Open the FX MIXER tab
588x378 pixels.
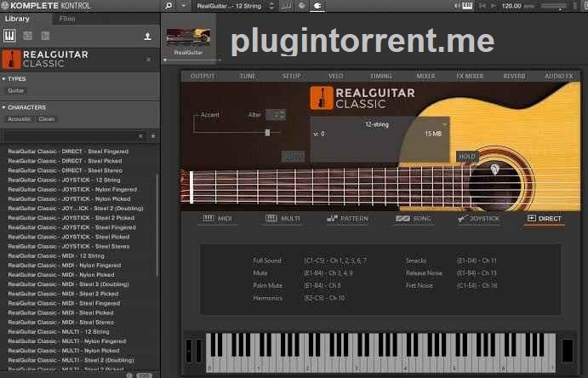[470, 76]
